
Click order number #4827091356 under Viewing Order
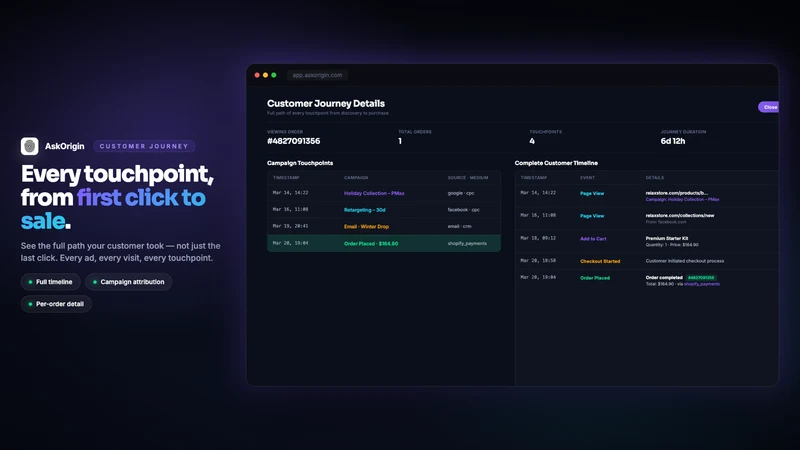pos(293,141)
